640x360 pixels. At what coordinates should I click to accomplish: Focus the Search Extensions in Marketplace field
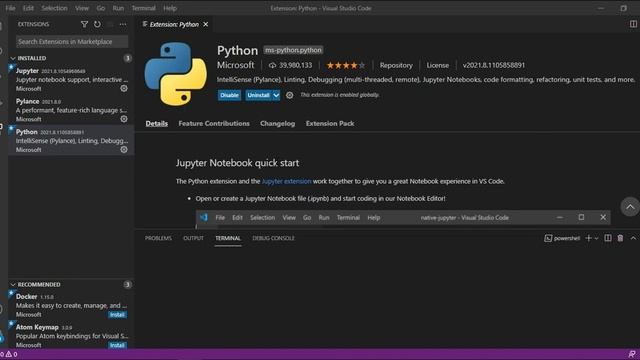72,42
